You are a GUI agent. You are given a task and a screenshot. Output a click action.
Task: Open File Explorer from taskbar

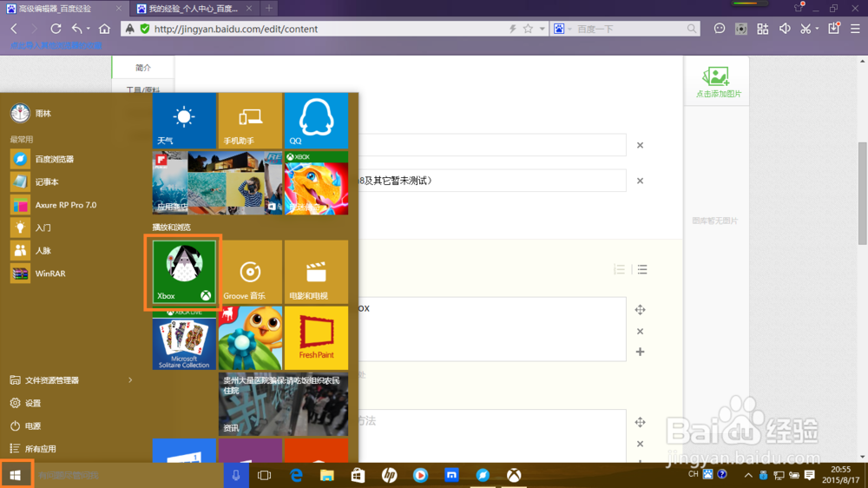pyautogui.click(x=327, y=475)
